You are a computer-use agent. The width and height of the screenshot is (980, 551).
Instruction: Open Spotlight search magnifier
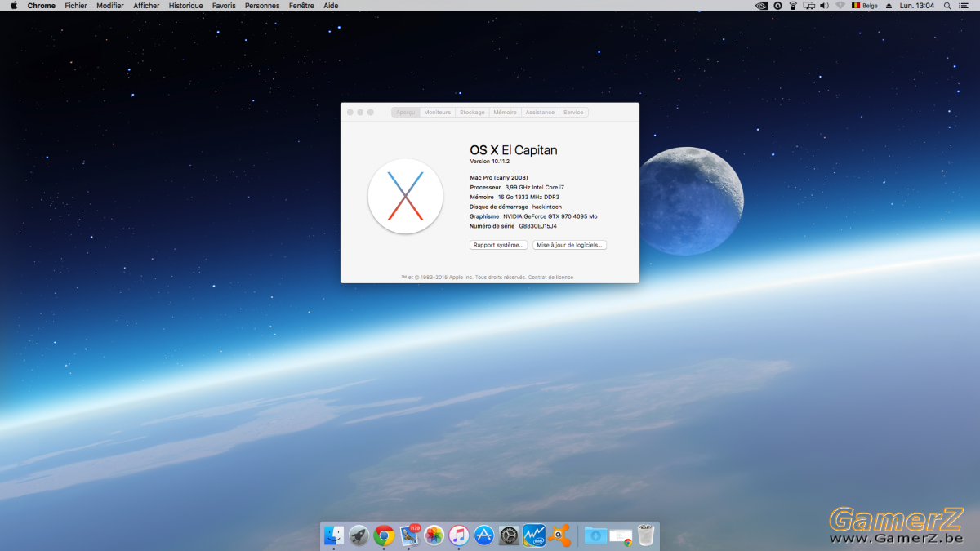click(x=947, y=6)
